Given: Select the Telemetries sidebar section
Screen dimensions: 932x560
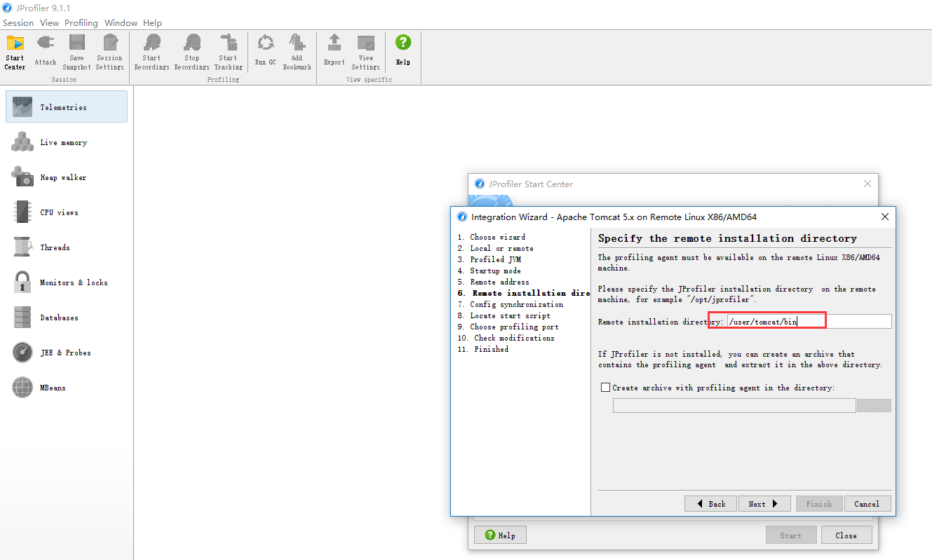Looking at the screenshot, I should click(x=67, y=107).
